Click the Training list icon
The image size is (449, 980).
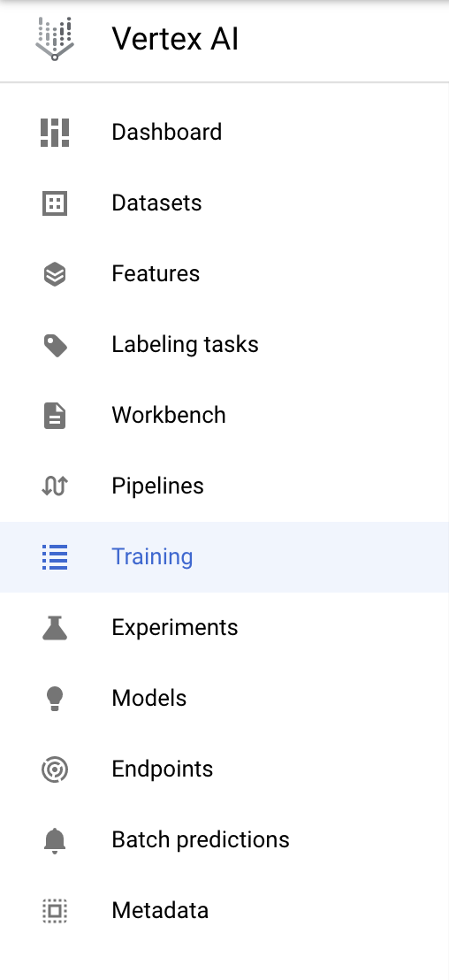[x=55, y=557]
